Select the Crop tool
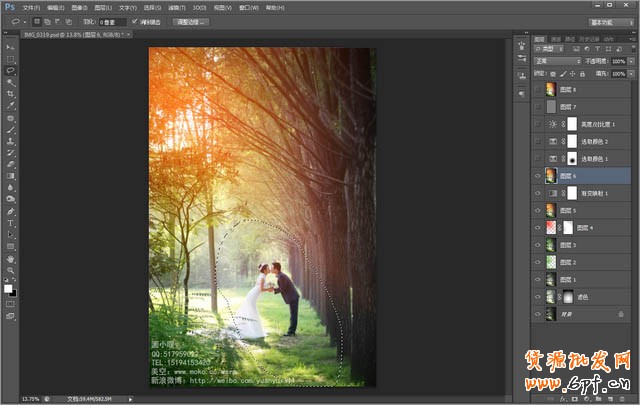This screenshot has height=405, width=640. [x=10, y=94]
